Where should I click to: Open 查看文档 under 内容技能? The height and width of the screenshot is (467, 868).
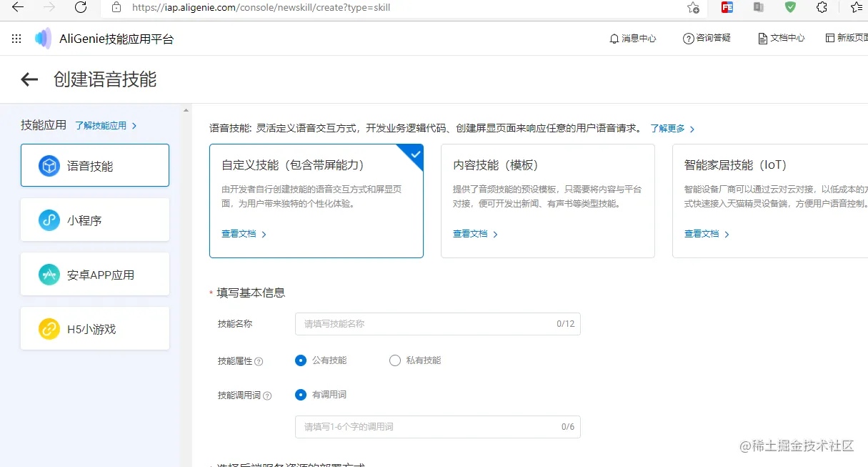click(x=476, y=234)
